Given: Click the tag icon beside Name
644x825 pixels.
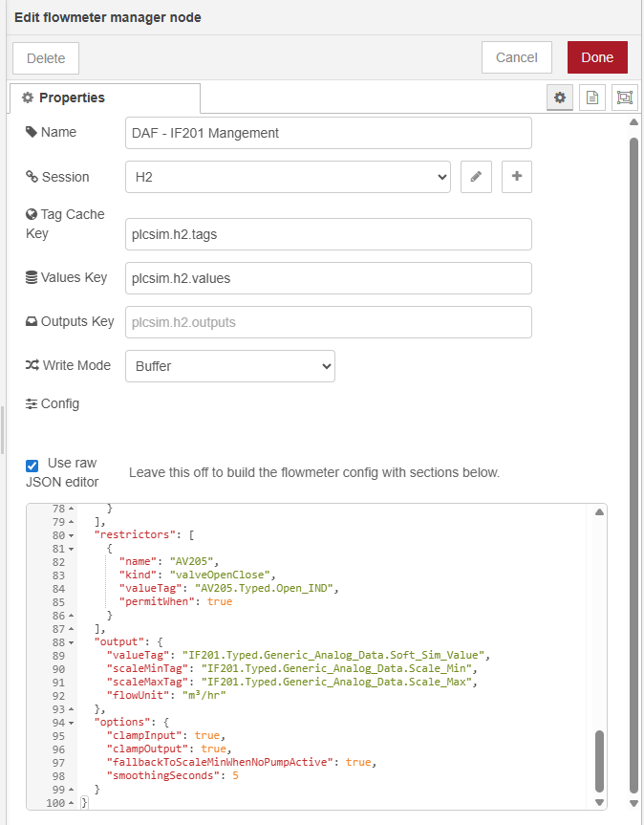Looking at the screenshot, I should tap(32, 132).
